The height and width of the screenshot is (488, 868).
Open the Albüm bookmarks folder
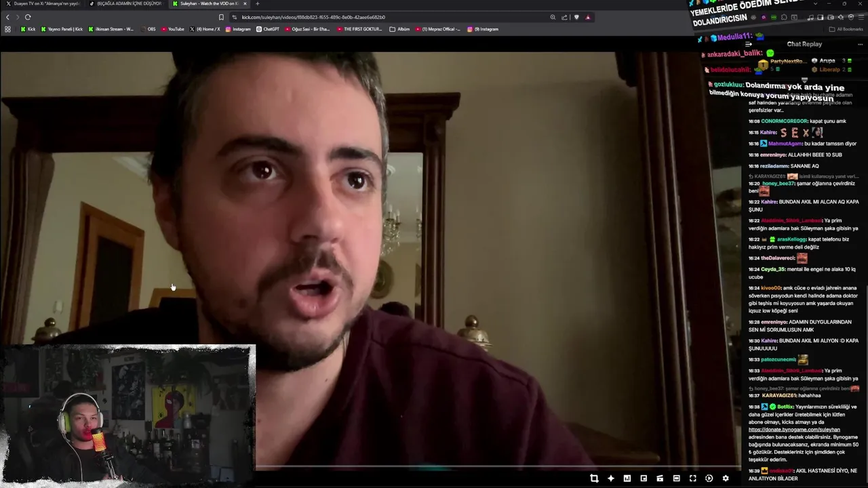pos(400,29)
